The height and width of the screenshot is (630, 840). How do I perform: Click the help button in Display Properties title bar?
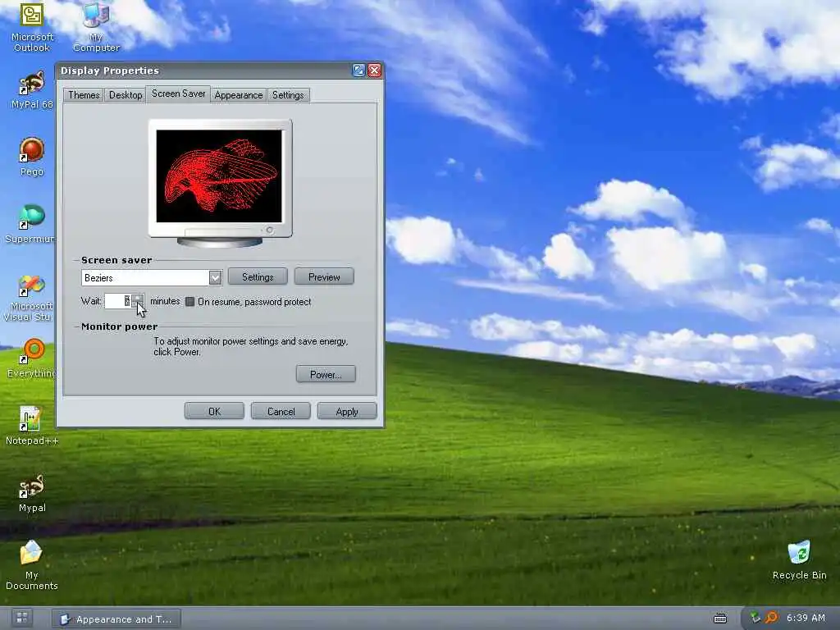(358, 71)
